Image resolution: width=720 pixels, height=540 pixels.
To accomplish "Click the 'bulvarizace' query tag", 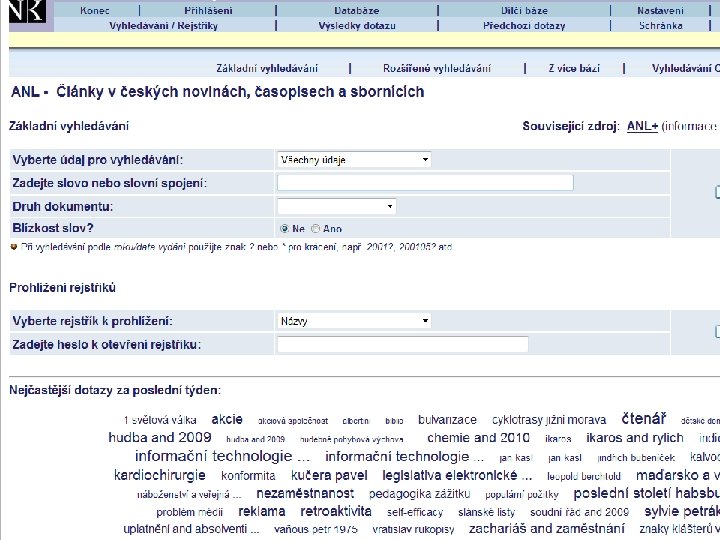I will pyautogui.click(x=447, y=420).
